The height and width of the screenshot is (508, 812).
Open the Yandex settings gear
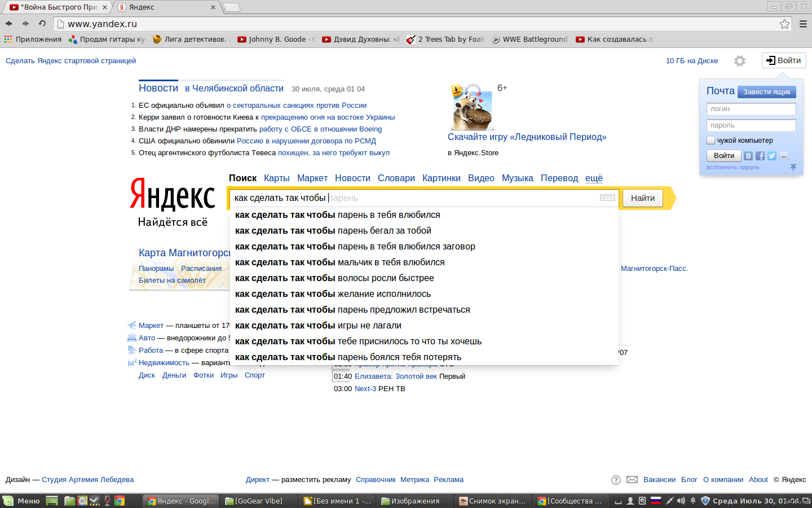[x=740, y=61]
